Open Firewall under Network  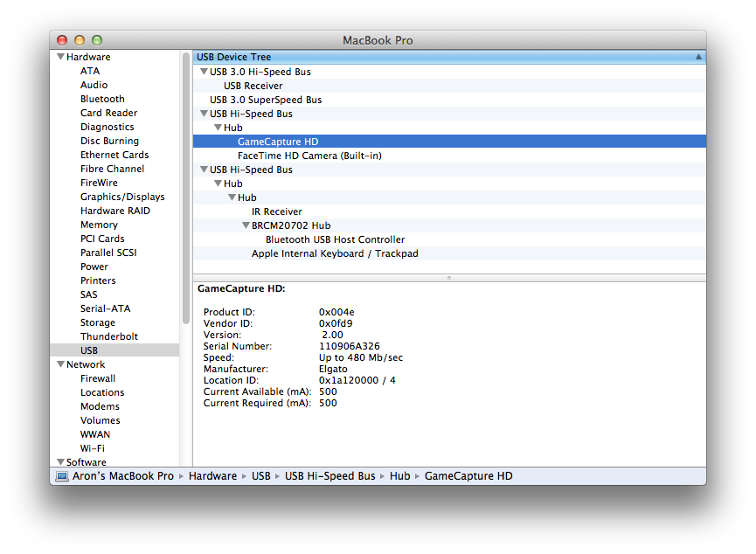99,378
